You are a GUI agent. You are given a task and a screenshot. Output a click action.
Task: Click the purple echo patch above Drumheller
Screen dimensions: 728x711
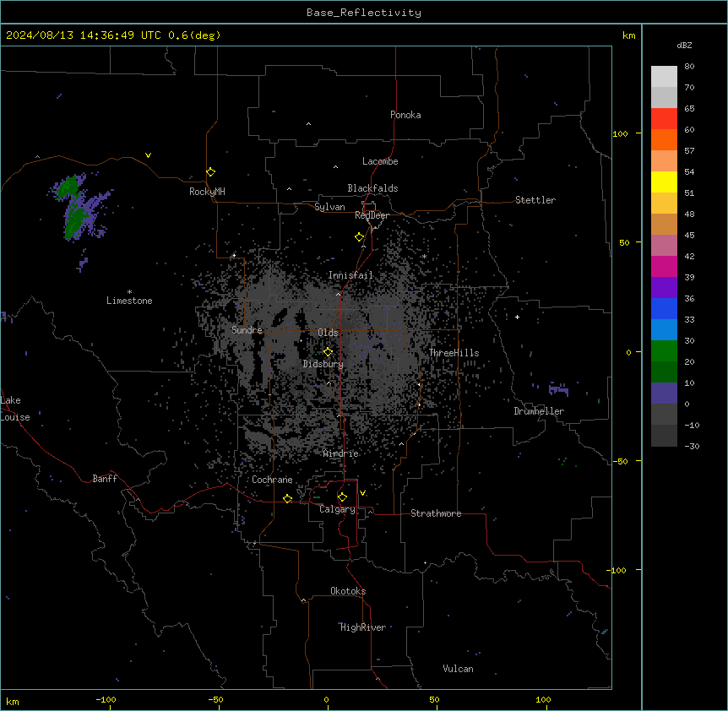coord(558,389)
